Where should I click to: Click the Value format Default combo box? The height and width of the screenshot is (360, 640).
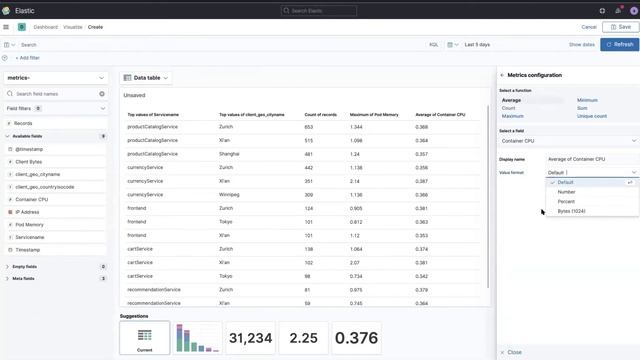pyautogui.click(x=592, y=173)
